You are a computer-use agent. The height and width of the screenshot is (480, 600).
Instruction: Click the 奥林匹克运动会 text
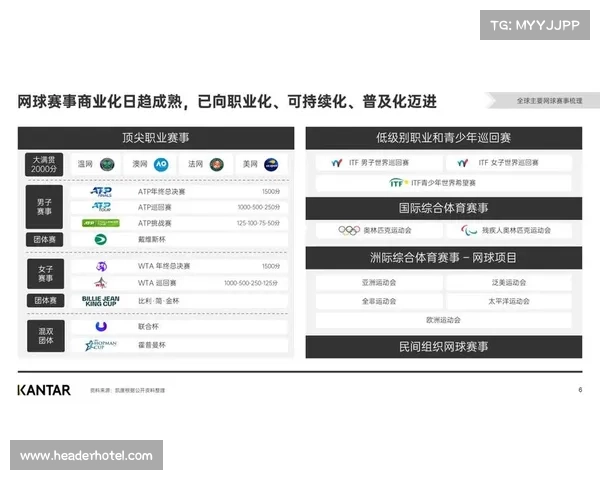click(x=387, y=230)
